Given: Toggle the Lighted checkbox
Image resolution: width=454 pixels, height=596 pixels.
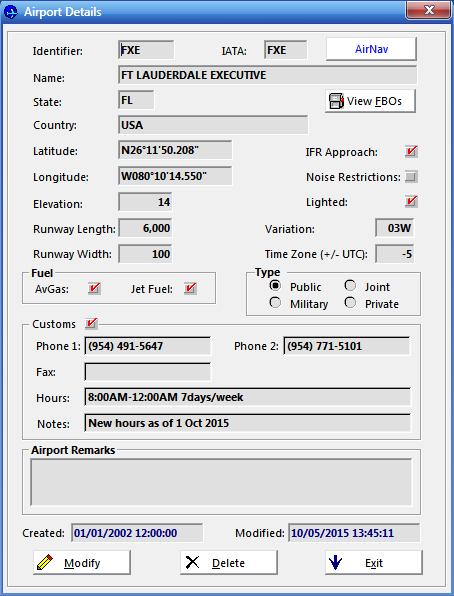Looking at the screenshot, I should pyautogui.click(x=411, y=201).
